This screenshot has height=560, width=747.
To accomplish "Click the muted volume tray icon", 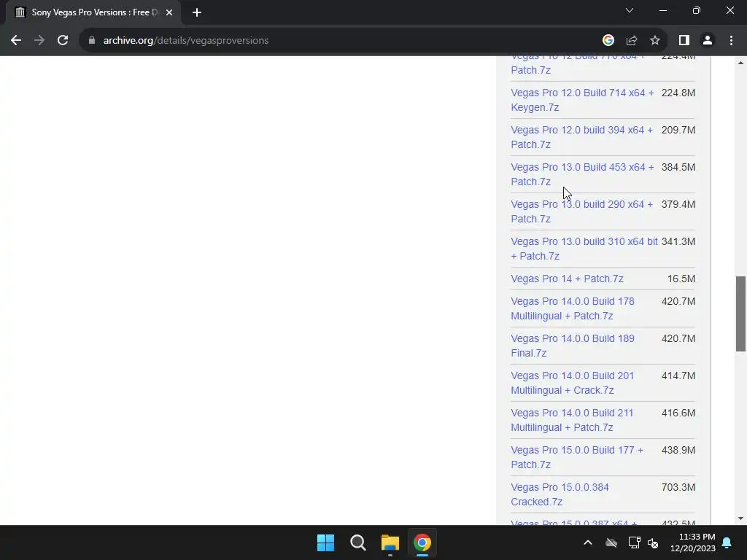I will click(x=653, y=542).
